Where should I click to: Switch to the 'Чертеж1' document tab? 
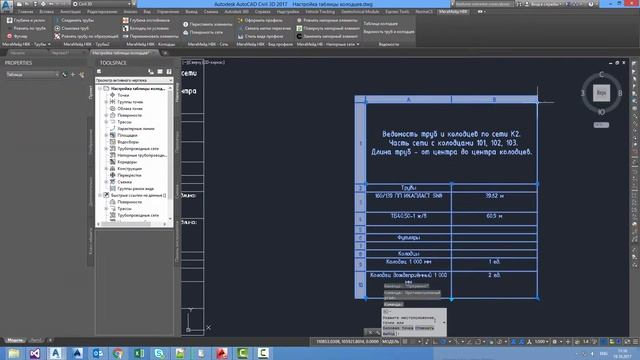point(60,53)
